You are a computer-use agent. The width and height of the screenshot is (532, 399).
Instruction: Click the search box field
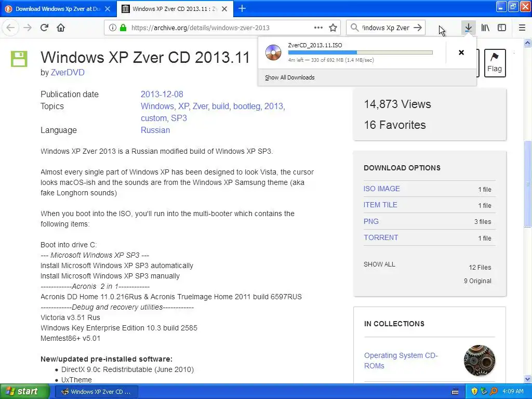click(386, 28)
